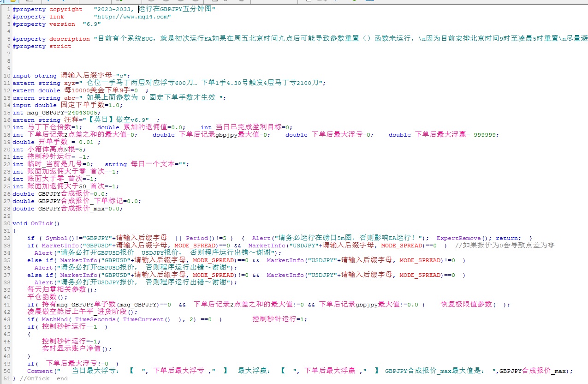Click the comment 如果报价为0会导致点差为零

click(x=505, y=246)
